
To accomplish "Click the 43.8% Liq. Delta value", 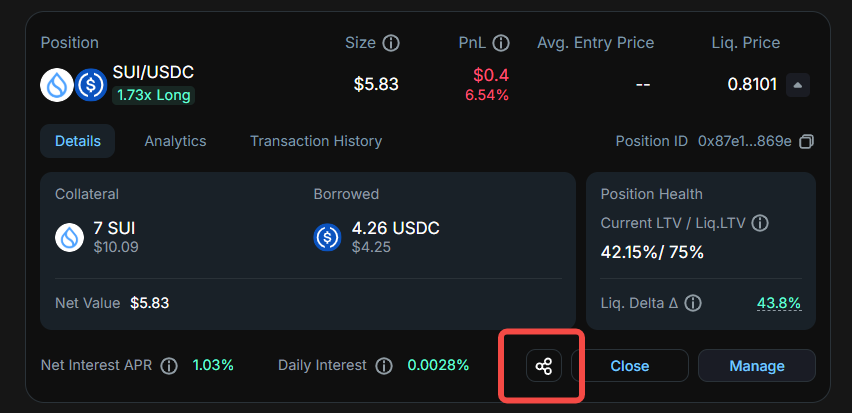I will [779, 303].
